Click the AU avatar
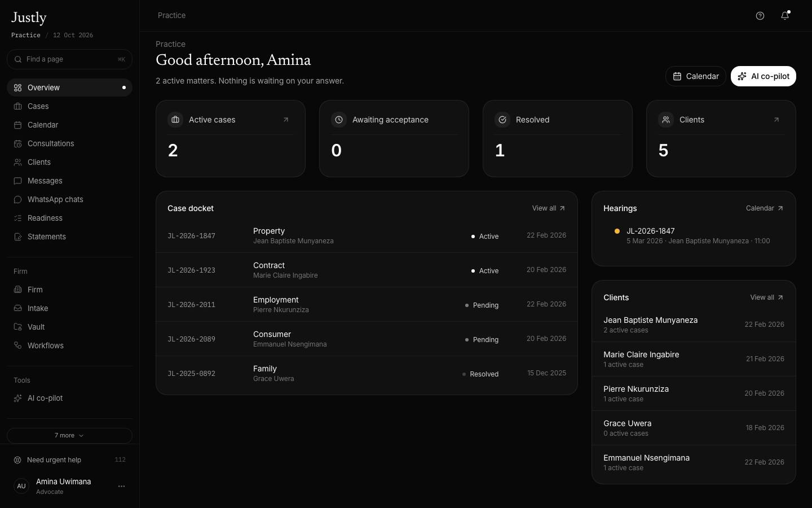Viewport: 812px width, 508px height. 21,486
